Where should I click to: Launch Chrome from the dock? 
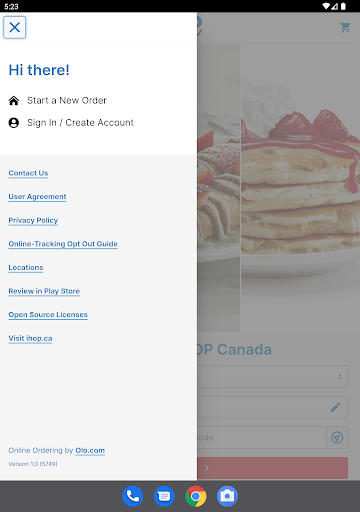pyautogui.click(x=196, y=496)
